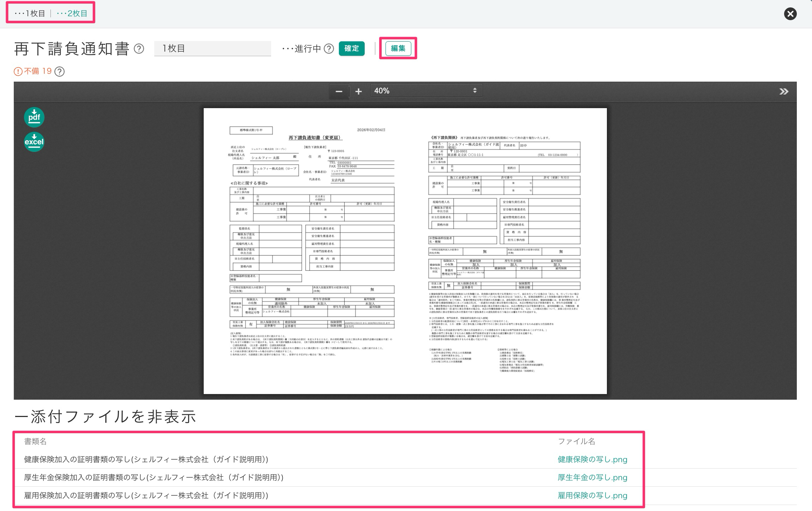Open 雇用保険の写し.png attachment link
812x511 pixels.
(592, 495)
